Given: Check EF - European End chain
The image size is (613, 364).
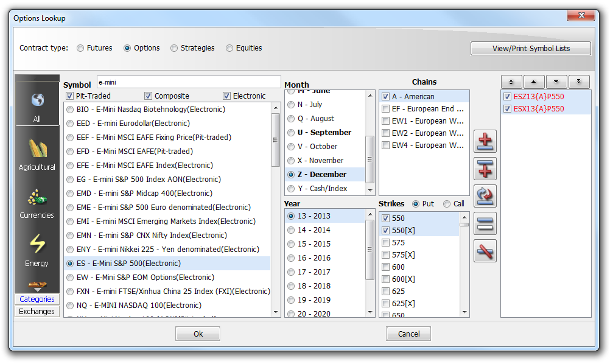Looking at the screenshot, I should (385, 109).
